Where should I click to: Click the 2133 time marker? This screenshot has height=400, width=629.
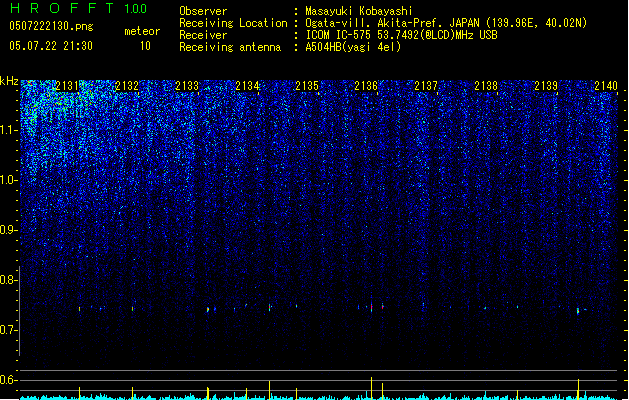tap(187, 85)
